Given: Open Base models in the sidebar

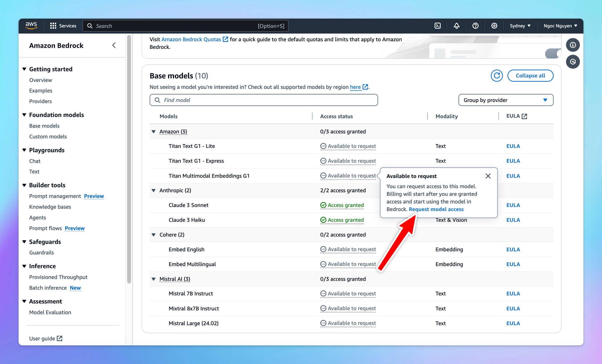Looking at the screenshot, I should pos(44,126).
